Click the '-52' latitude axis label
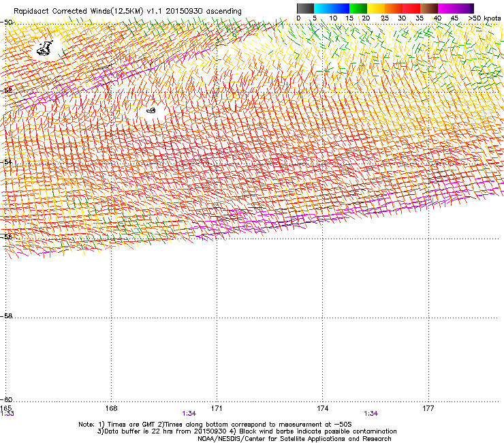Image resolution: width=504 pixels, height=443 pixels. pyautogui.click(x=6, y=91)
